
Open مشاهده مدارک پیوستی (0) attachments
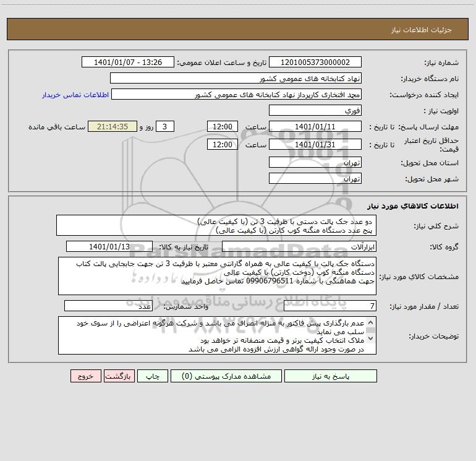pyautogui.click(x=226, y=376)
